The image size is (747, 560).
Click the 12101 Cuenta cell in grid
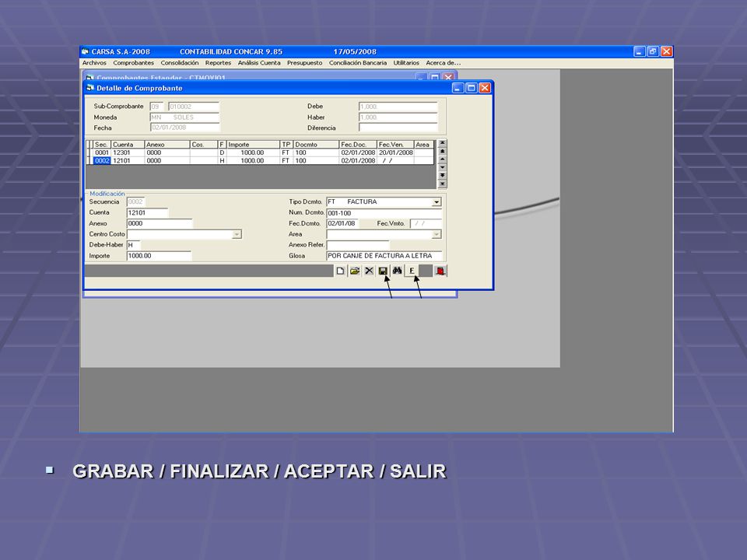point(127,161)
